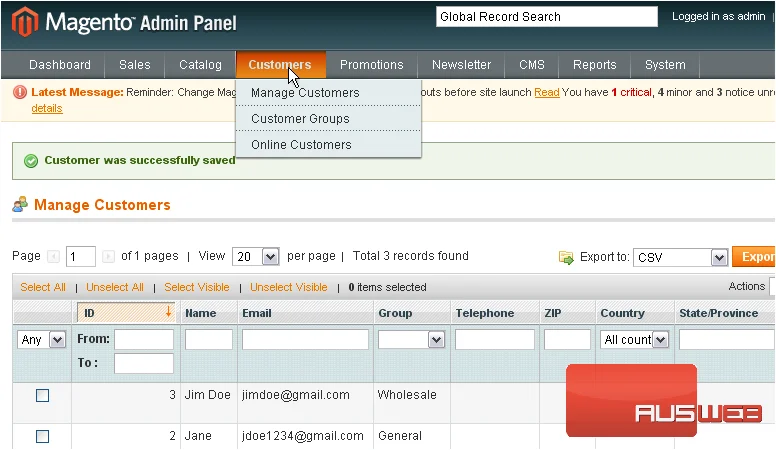Screen dimensions: 776x450
Task: Click the Manage Customers heading icon
Action: pos(20,204)
